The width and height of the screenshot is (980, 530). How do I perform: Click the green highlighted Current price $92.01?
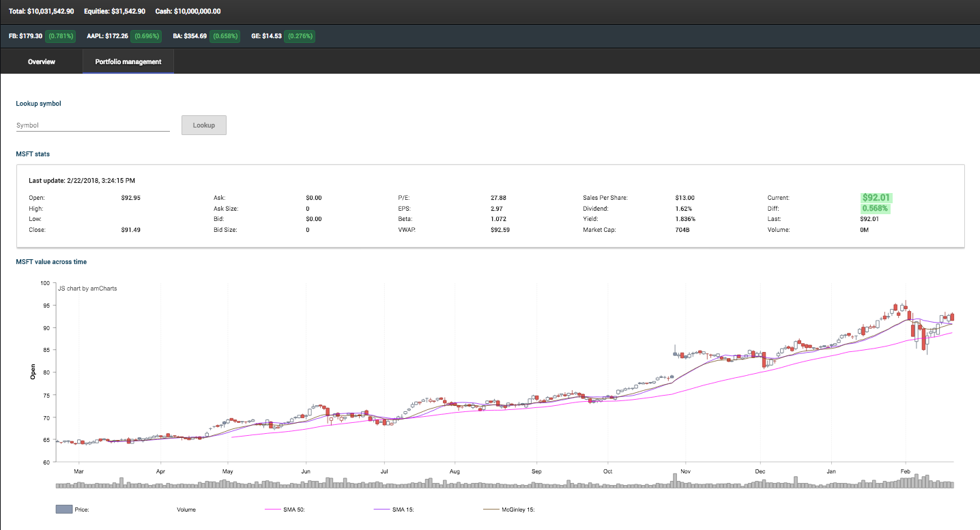[x=876, y=198]
